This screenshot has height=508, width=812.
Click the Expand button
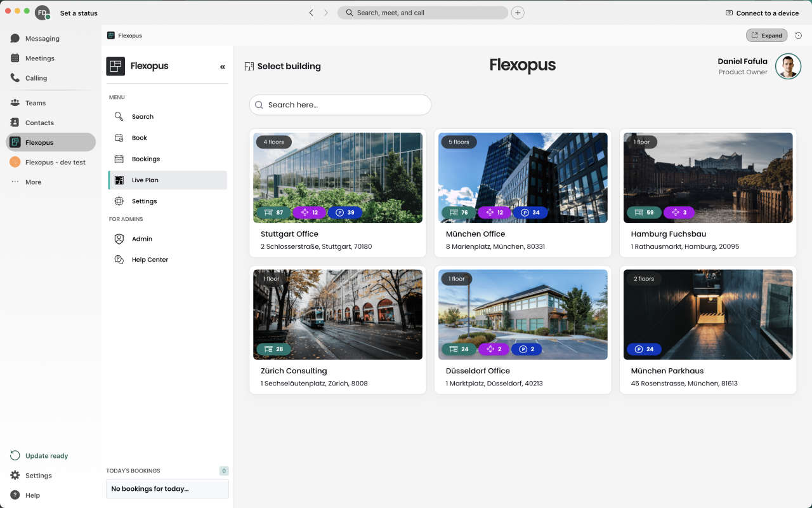click(766, 36)
